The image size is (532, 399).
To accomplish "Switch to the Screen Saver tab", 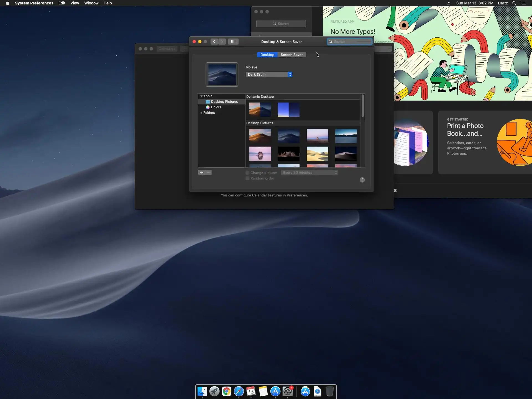I will (291, 55).
